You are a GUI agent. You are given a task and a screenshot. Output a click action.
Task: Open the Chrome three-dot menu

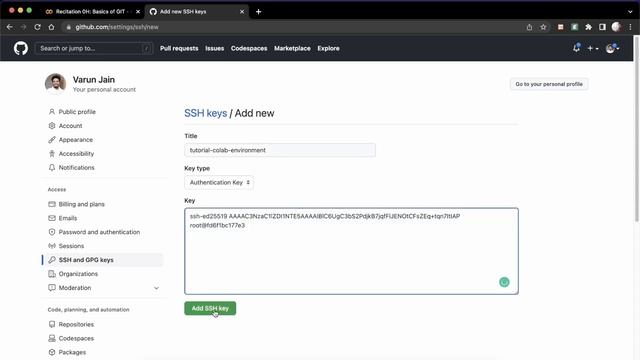coord(630,27)
